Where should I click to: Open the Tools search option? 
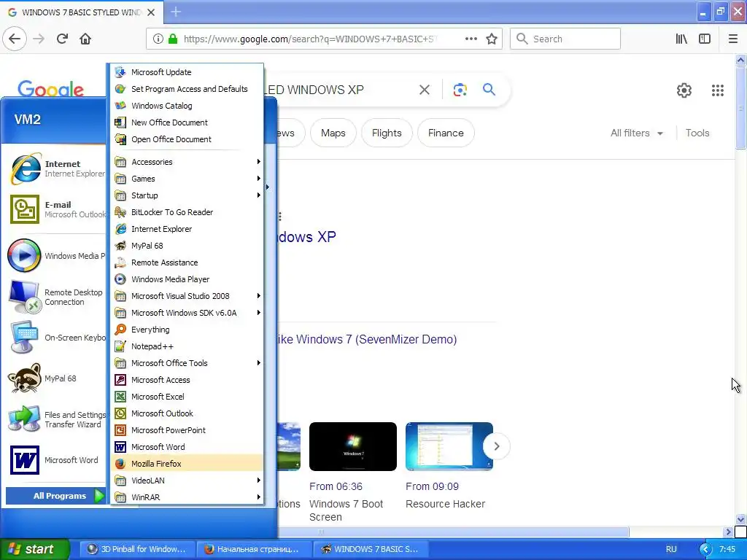(x=697, y=133)
